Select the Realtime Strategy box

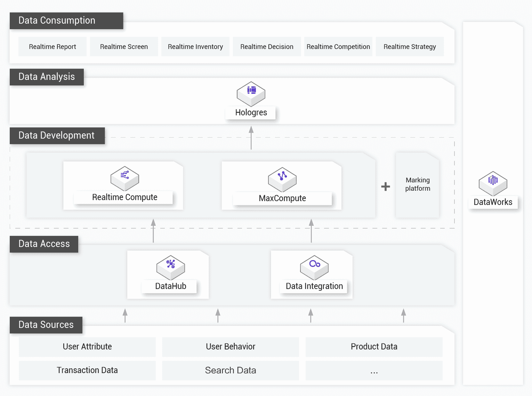(x=410, y=47)
